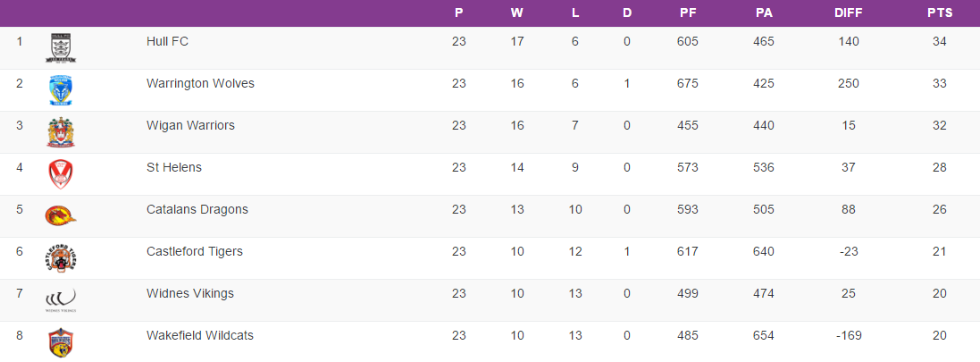Click Hull FC's 34 points value

(x=940, y=41)
